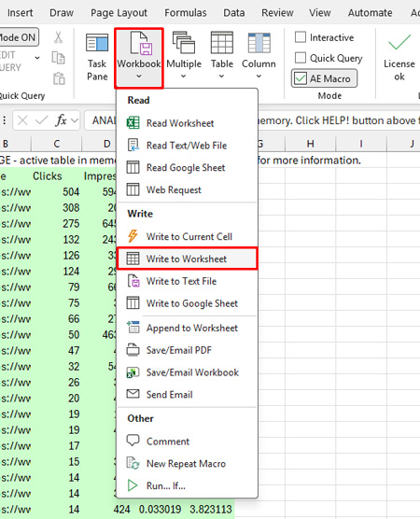Viewport: 420px width, 519px height.
Task: Click the Read Google Sheet icon
Action: tap(133, 167)
